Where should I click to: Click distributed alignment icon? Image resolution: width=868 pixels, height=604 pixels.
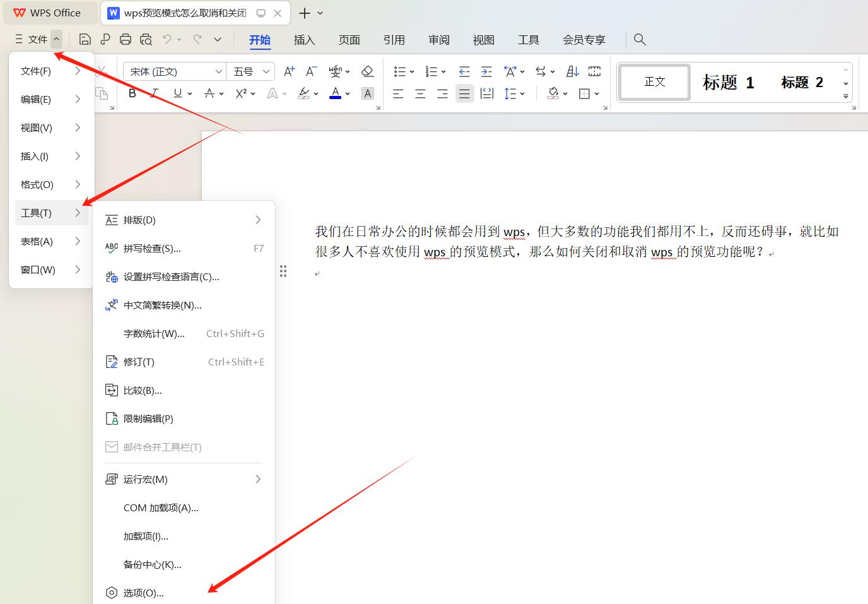tap(486, 94)
